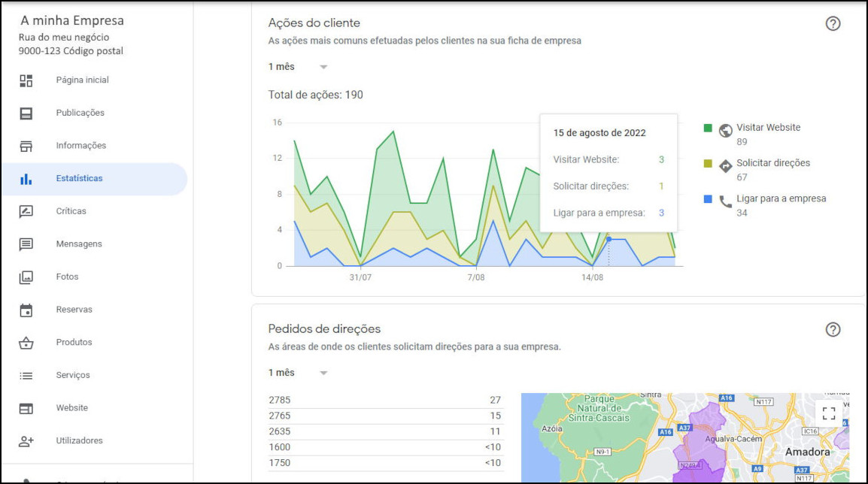Click the Website sidebar icon
This screenshot has height=484, width=868.
click(26, 408)
